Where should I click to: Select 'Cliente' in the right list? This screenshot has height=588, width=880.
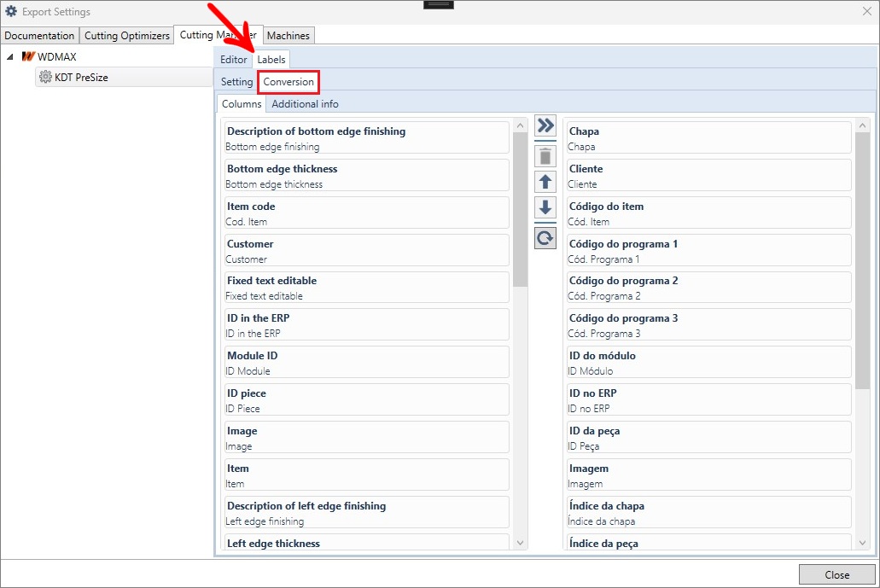[708, 176]
